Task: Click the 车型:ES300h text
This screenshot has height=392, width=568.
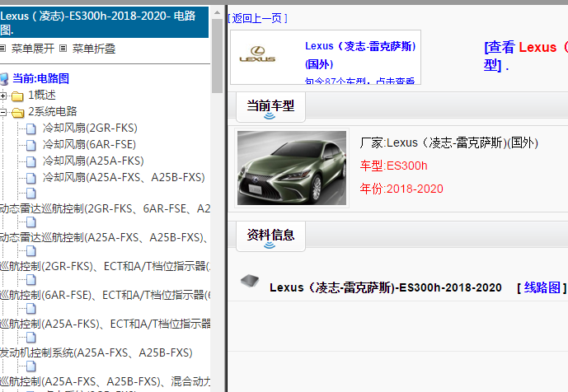Action: [x=393, y=166]
